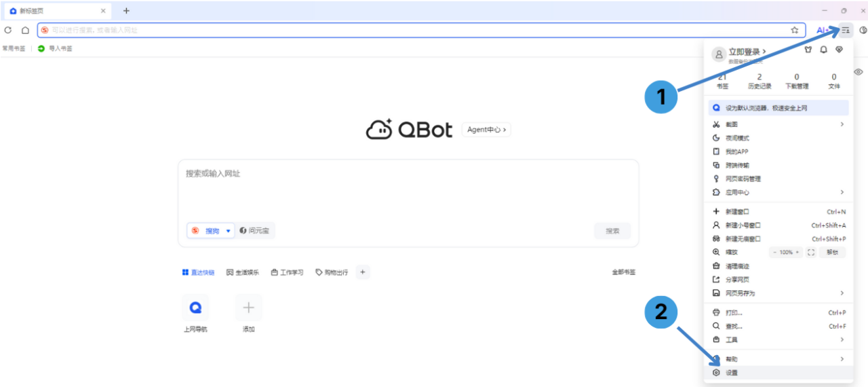
Task: Select 查找... find item
Action: (778, 326)
